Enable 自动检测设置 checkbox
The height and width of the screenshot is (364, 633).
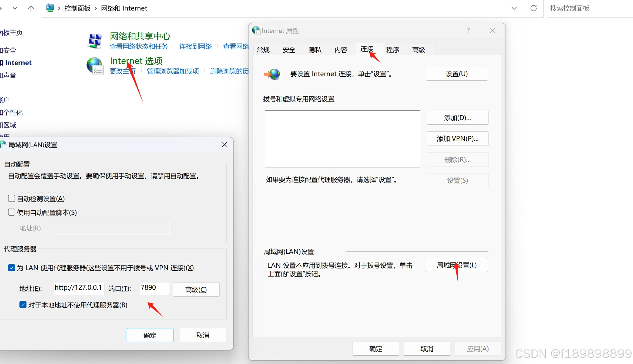click(11, 198)
